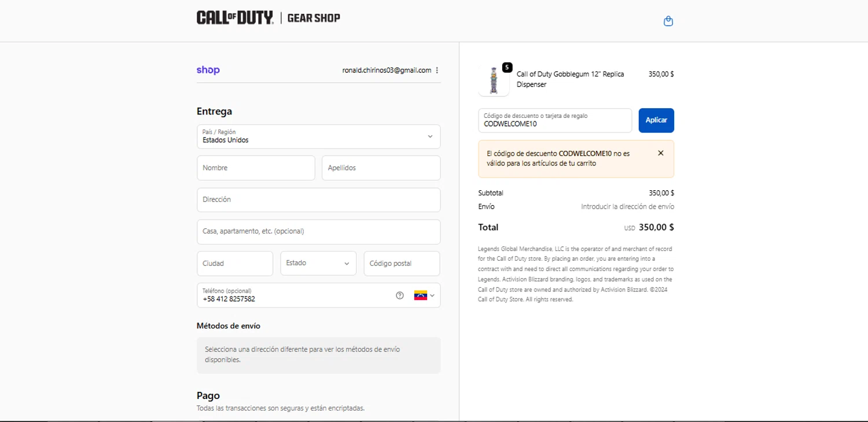Focus the Apellidos input field

[x=381, y=168]
